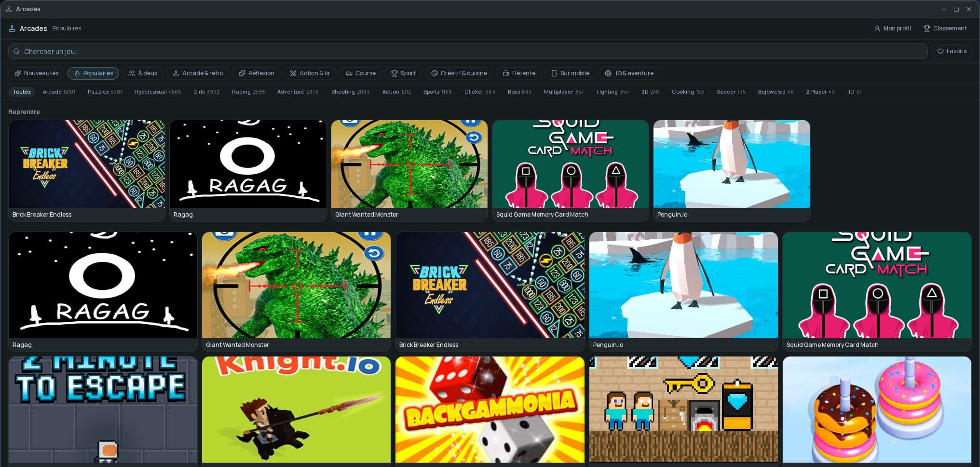Filter by .IO 37 tag
980x467 pixels.
(855, 92)
